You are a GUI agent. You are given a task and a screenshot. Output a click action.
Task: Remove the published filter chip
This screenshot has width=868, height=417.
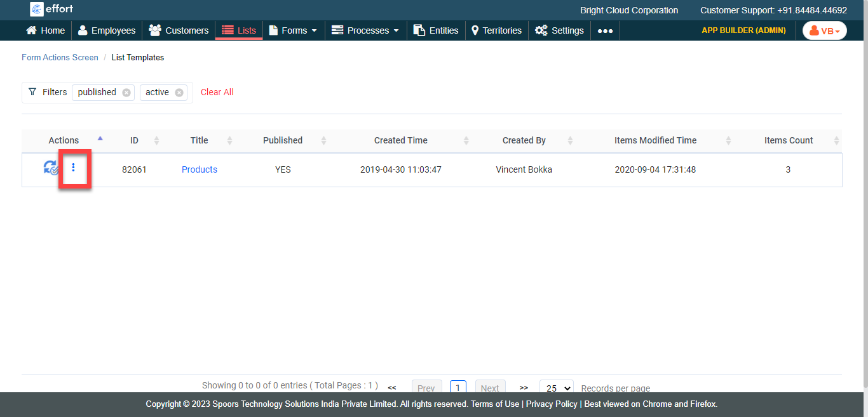pyautogui.click(x=126, y=93)
